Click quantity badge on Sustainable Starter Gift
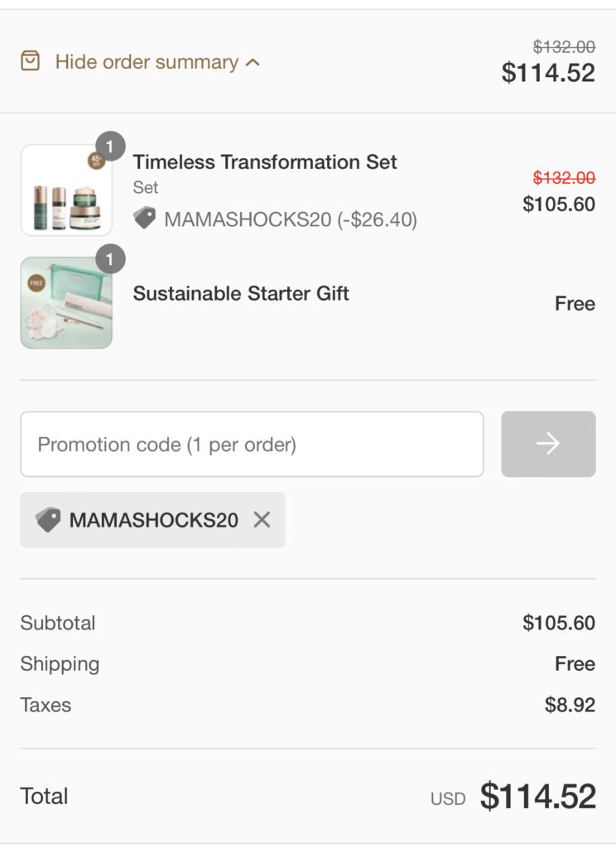 (110, 259)
